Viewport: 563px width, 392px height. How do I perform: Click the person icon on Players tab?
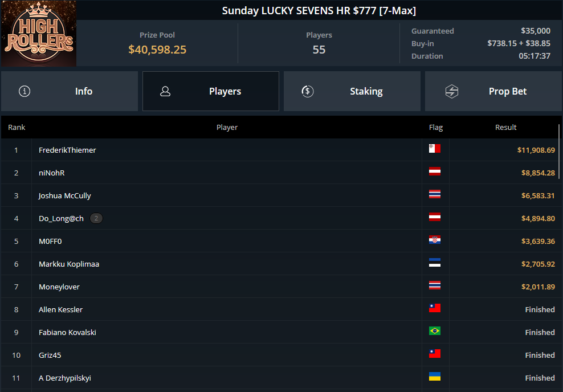165,91
